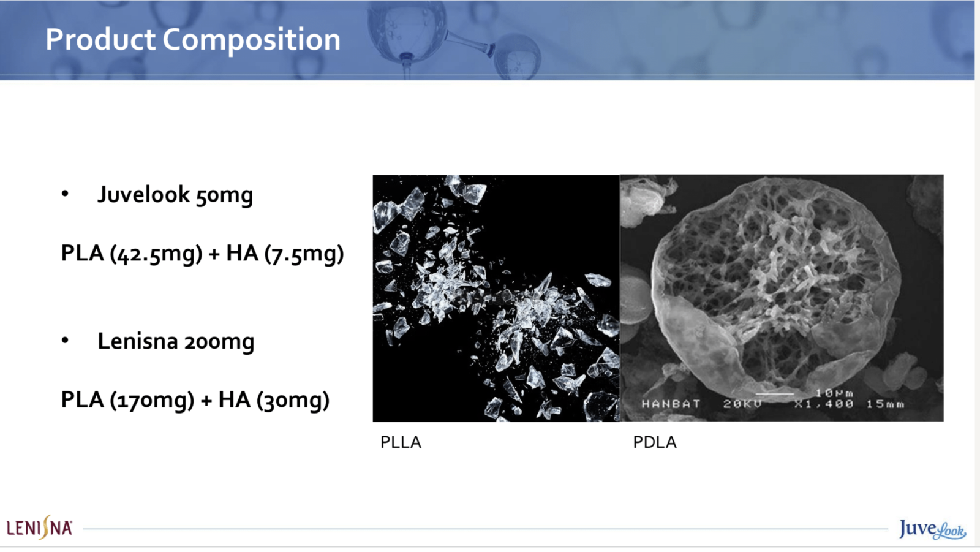Click the bullet point before Juvelook 50mg

(x=65, y=194)
